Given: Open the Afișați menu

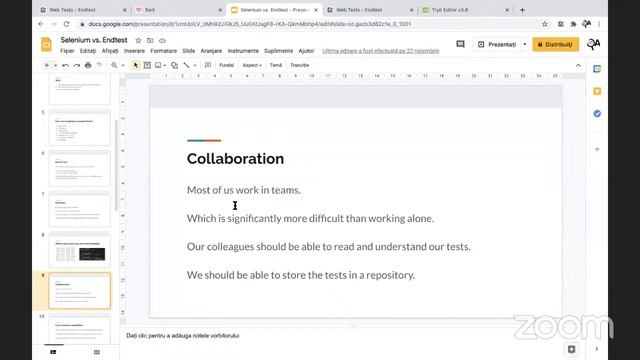Looking at the screenshot, I should click(110, 51).
